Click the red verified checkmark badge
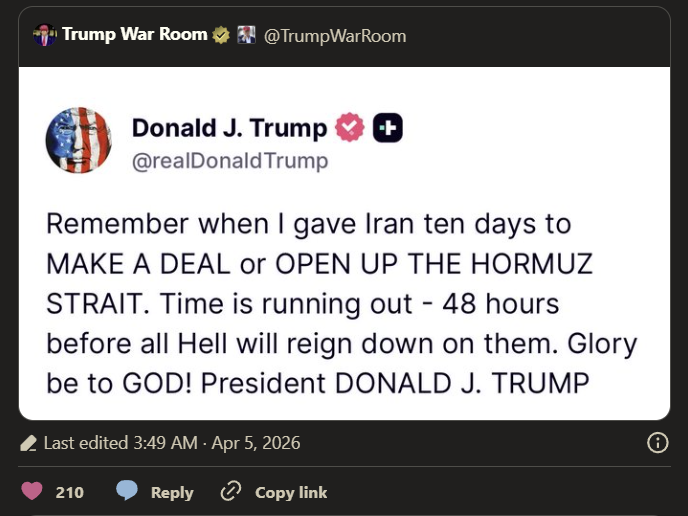The width and height of the screenshot is (688, 516). [350, 128]
